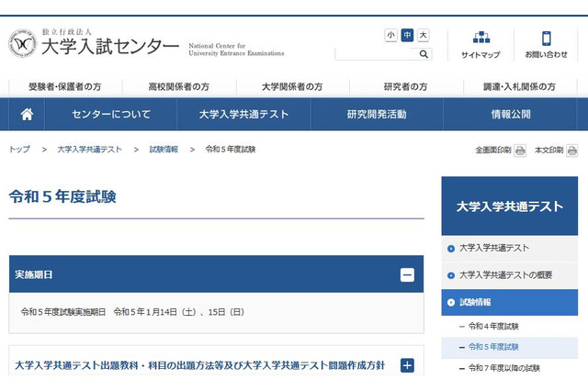Screen dimensions: 588x391
Task: Click bullet icon beside 試験情報
Action: point(451,303)
